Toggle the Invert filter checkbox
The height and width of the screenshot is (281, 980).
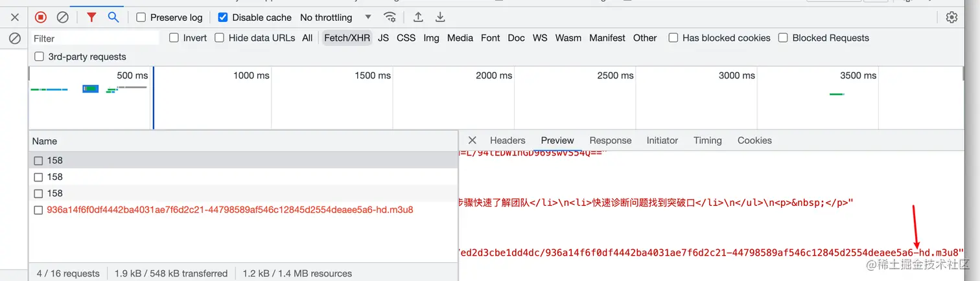point(174,38)
